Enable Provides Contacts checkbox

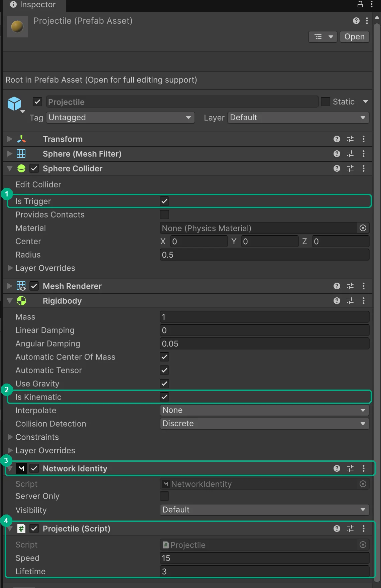164,214
